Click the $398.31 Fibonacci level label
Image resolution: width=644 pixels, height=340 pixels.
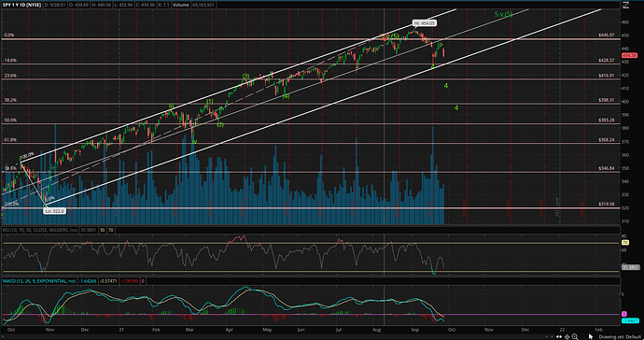coord(607,100)
